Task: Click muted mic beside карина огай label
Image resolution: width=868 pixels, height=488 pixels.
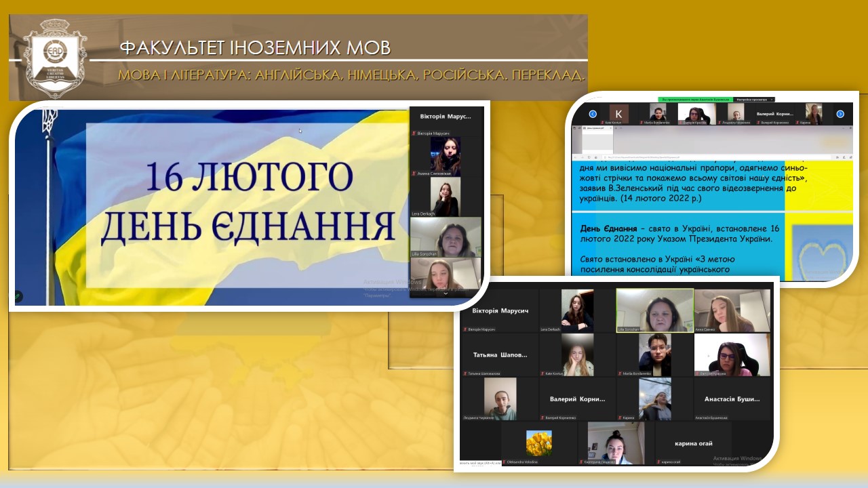Action: [658, 462]
